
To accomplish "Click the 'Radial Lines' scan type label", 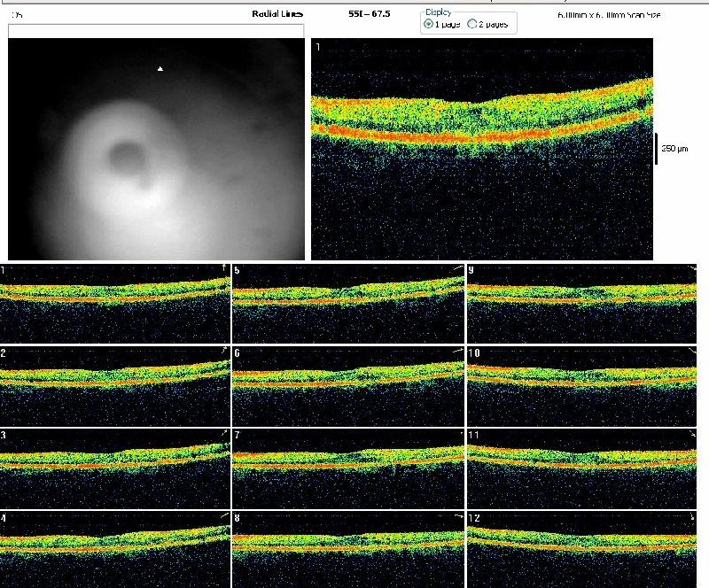I will [277, 15].
